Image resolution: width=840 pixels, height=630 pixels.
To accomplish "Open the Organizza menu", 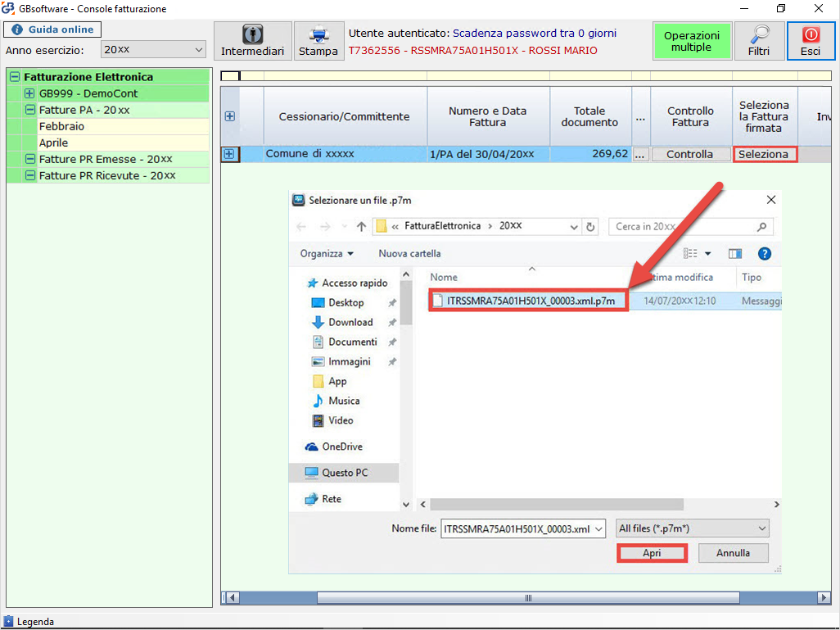I will pos(327,254).
